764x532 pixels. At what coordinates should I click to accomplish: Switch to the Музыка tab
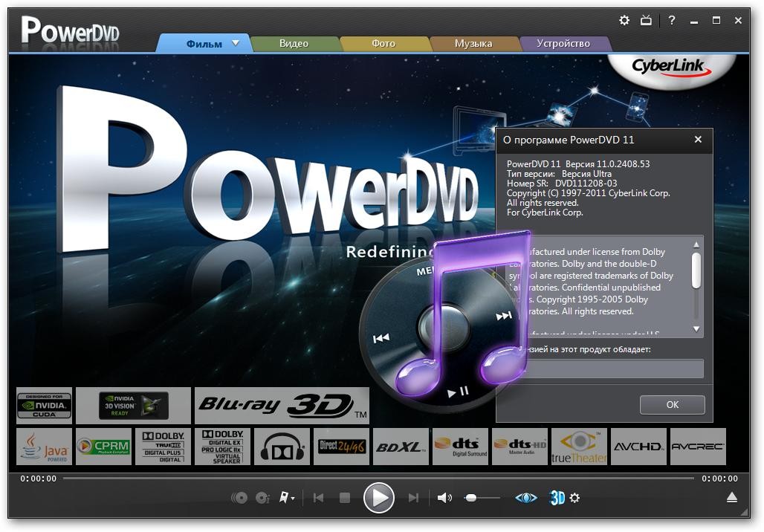coord(473,43)
